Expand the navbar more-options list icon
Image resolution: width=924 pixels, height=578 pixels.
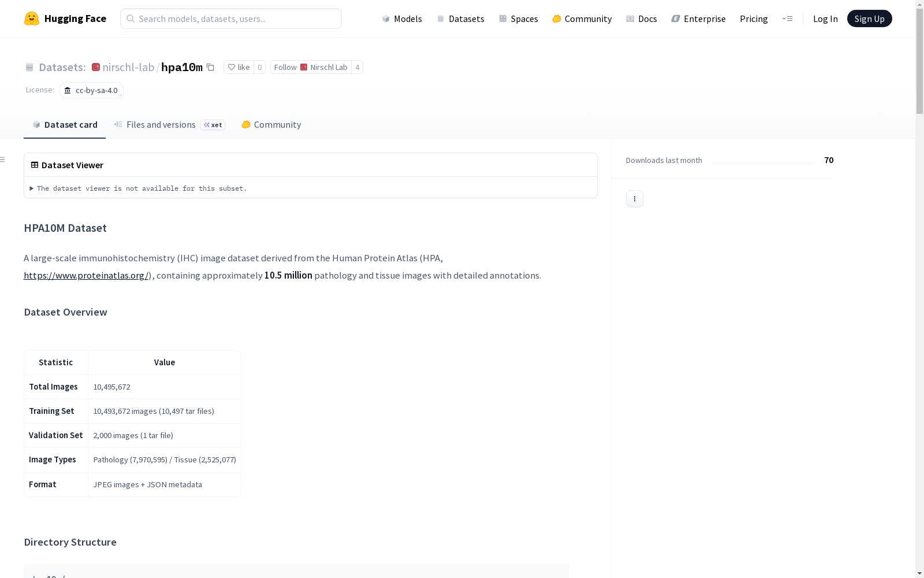tap(787, 18)
